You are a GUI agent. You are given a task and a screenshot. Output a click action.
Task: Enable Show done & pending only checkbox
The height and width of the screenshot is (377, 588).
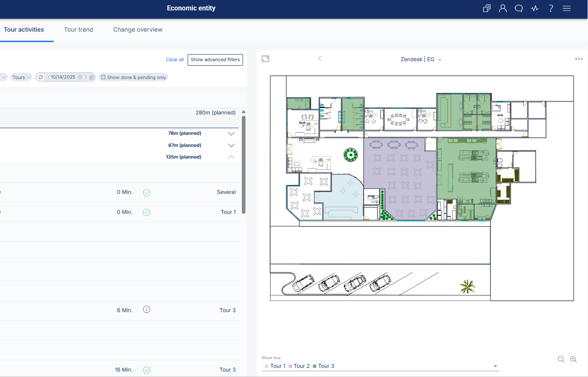point(104,77)
